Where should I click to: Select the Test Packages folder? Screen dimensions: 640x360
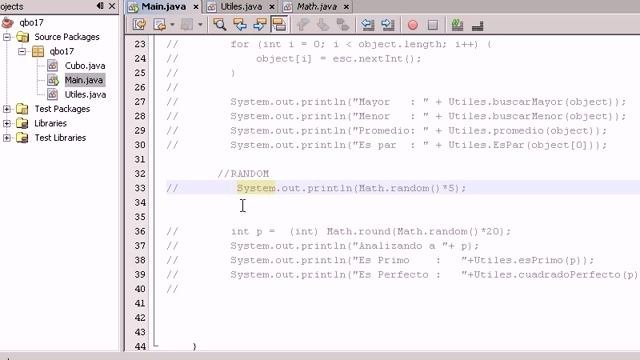pos(62,109)
